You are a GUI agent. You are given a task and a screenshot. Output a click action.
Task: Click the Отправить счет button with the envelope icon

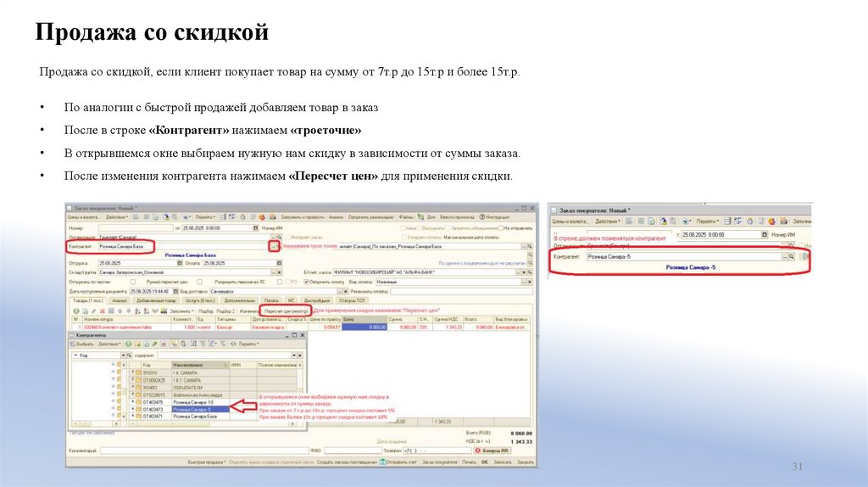[x=398, y=462]
